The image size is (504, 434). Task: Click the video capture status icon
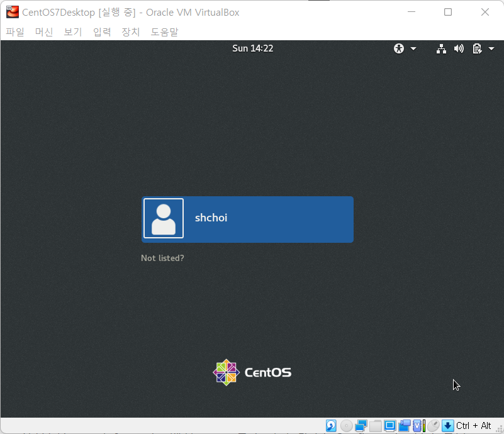click(405, 426)
